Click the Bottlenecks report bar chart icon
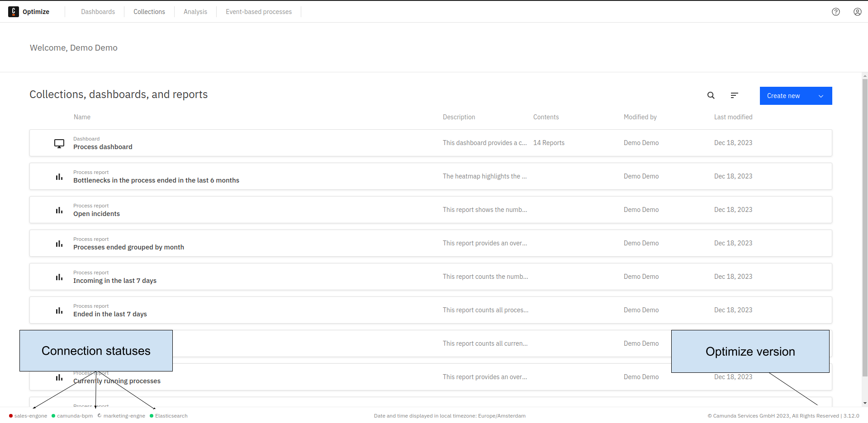868x423 pixels. (x=59, y=176)
